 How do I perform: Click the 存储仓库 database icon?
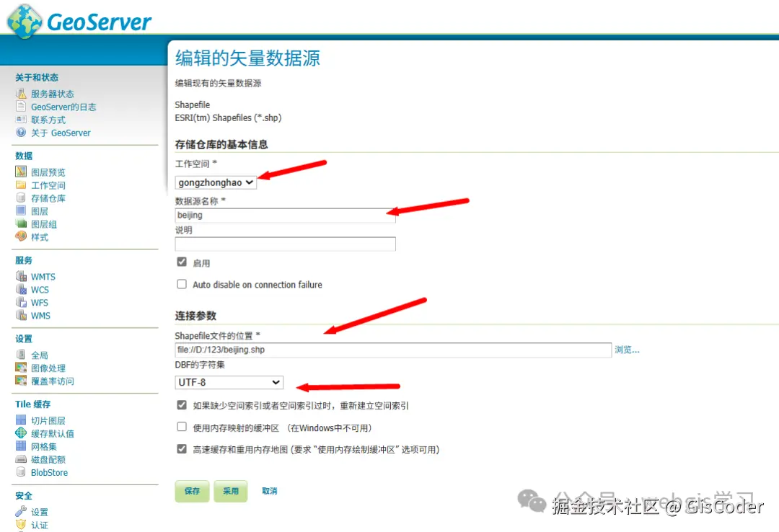(21, 198)
